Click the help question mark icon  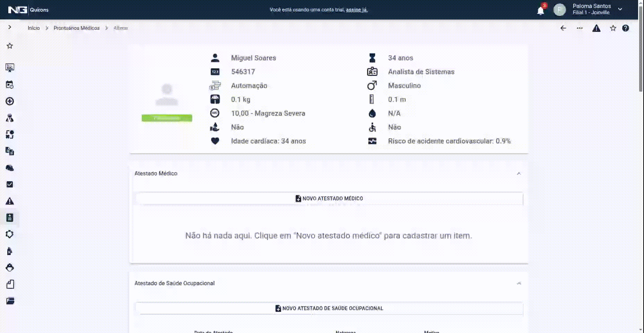tap(625, 28)
